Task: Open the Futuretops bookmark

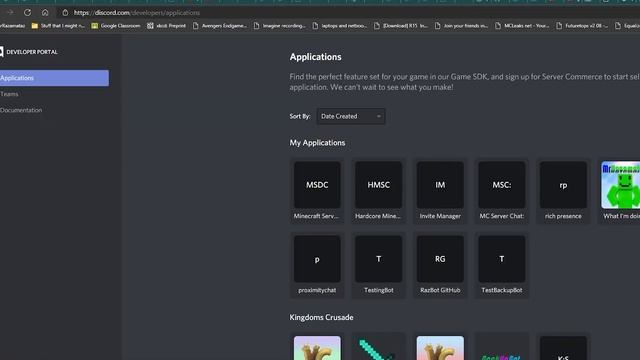Action: pos(582,26)
